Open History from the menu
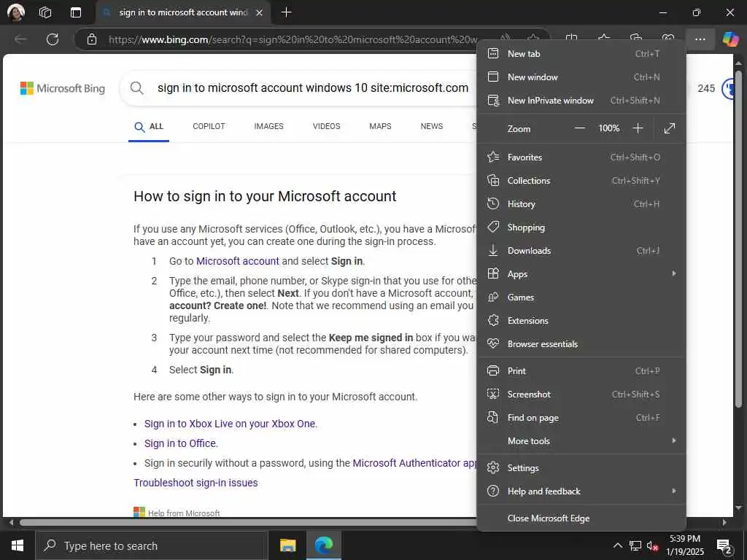Screen dimensions: 747x560 581,204
